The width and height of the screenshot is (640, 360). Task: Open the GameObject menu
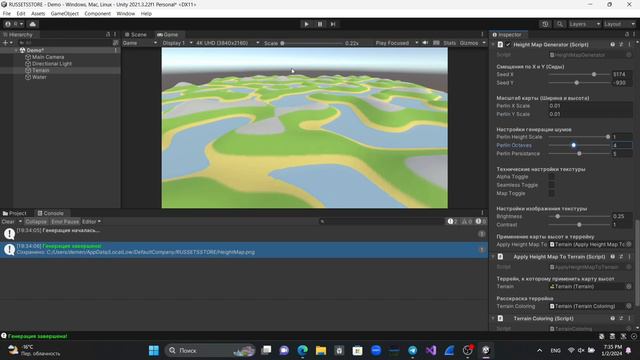pyautogui.click(x=64, y=13)
